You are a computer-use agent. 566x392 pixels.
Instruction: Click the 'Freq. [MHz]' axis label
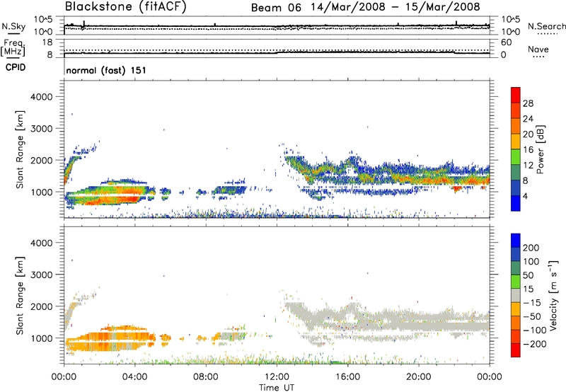[x=13, y=47]
